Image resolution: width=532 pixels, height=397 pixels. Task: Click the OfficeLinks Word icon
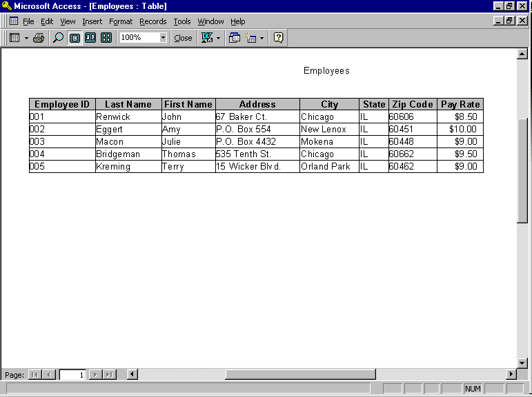[x=207, y=38]
